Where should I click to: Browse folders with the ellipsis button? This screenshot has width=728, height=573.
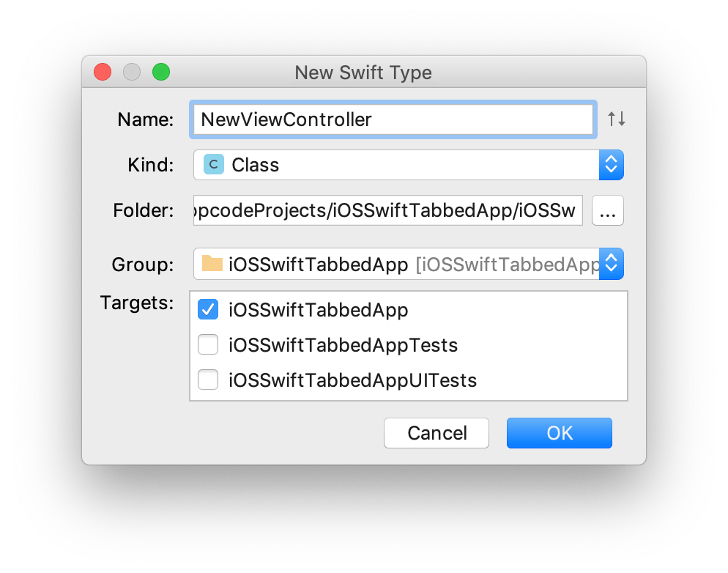[607, 212]
